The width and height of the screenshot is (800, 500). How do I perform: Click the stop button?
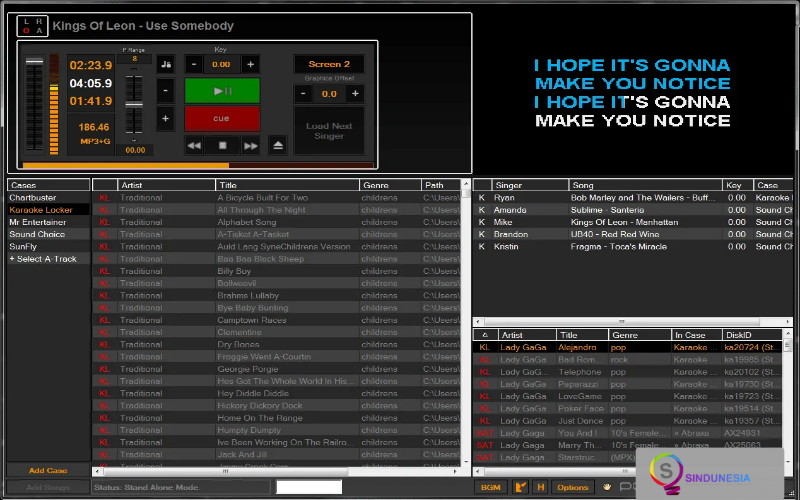tap(222, 145)
